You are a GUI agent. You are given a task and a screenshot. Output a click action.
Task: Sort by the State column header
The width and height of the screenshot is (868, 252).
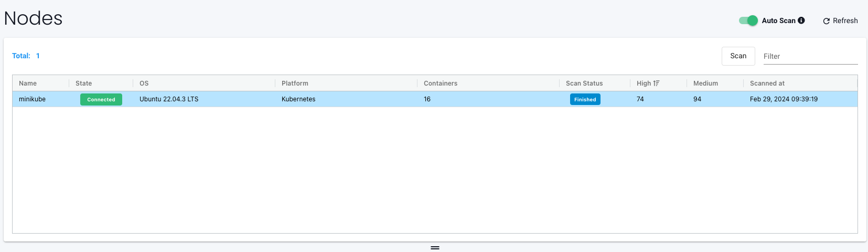tap(84, 83)
